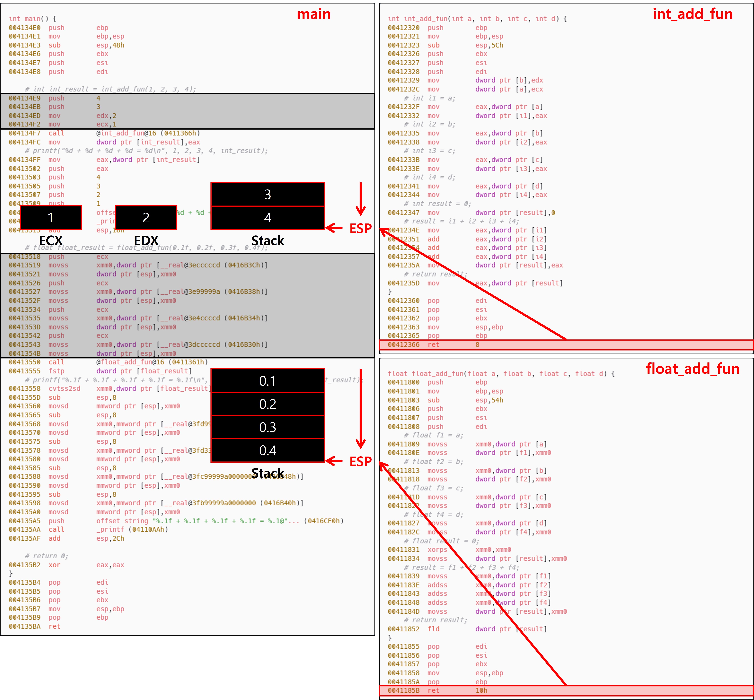Click the EDX box showing 2
This screenshot has height=700, width=754.
146,217
